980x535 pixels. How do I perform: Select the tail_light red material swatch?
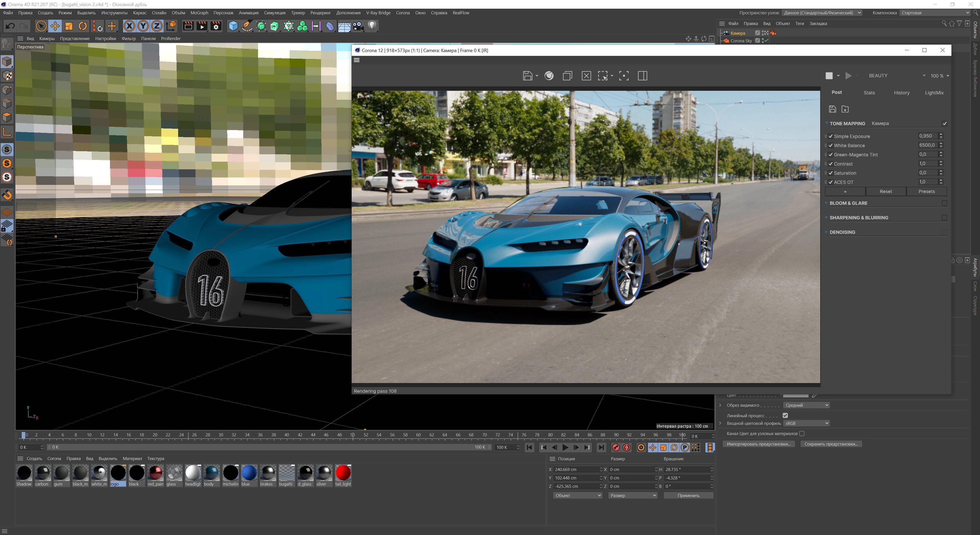pyautogui.click(x=343, y=473)
